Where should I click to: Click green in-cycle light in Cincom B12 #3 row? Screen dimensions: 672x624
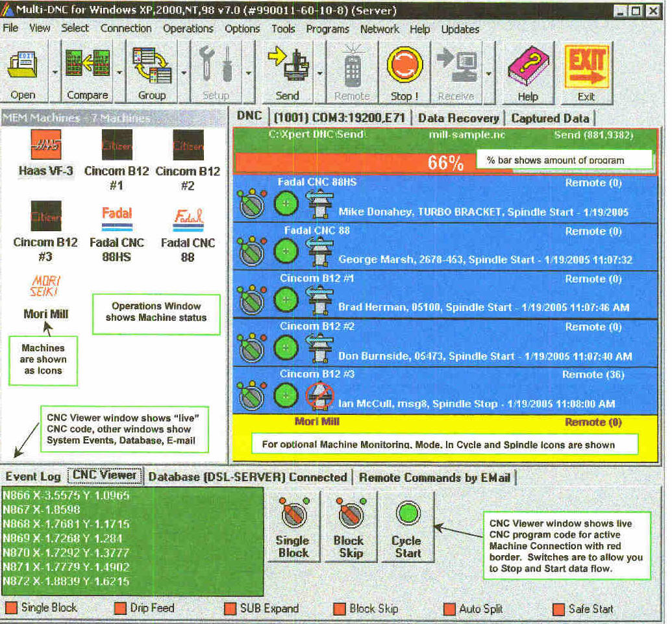point(286,395)
